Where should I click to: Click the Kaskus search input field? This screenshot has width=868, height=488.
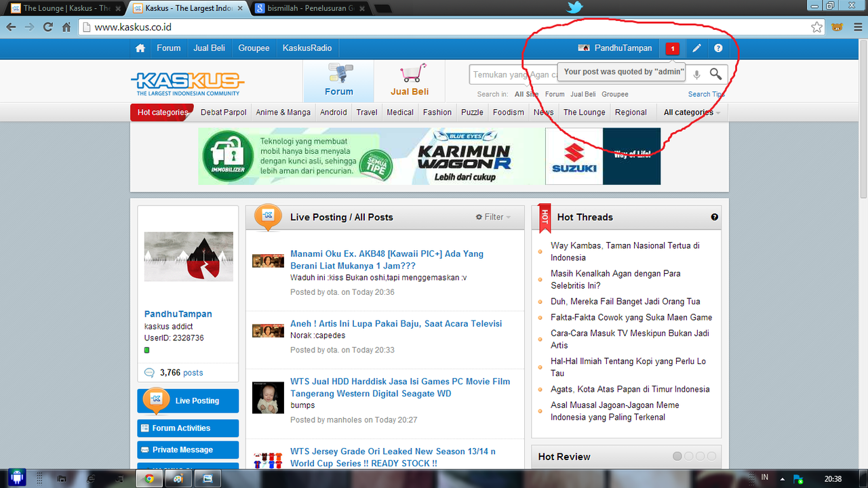tap(578, 75)
